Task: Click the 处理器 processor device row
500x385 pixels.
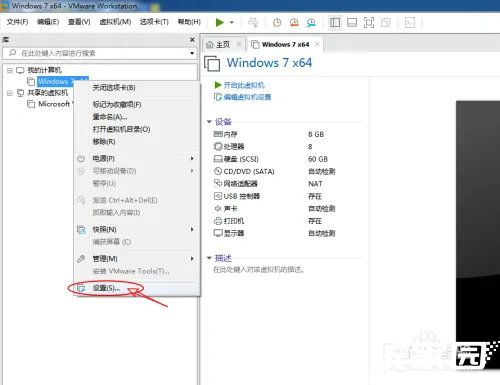Action: 273,147
